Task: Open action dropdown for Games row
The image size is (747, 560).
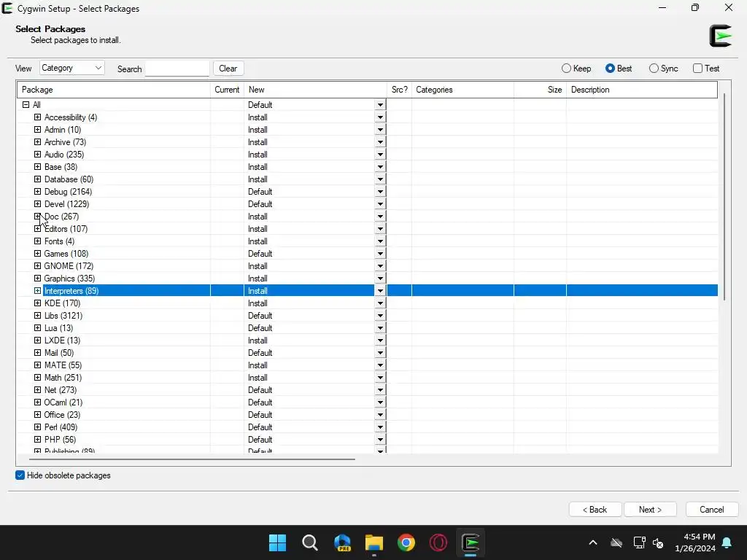Action: [x=380, y=253]
